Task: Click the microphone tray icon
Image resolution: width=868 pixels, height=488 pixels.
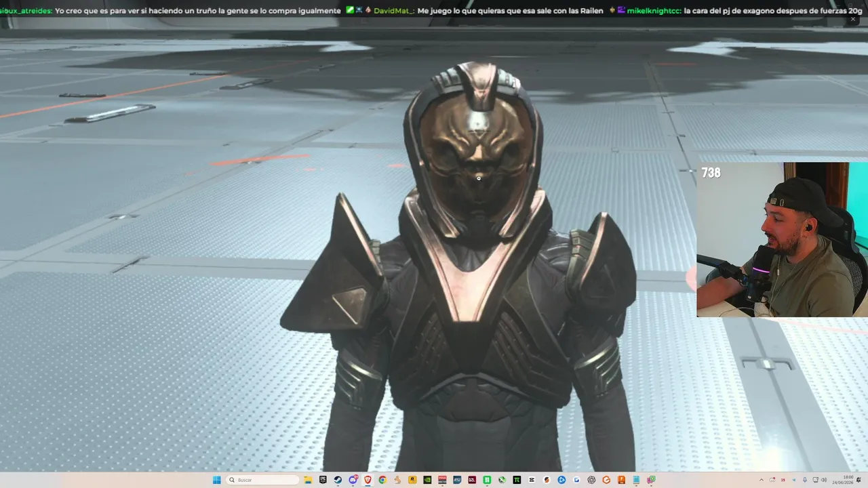Action: coord(805,480)
